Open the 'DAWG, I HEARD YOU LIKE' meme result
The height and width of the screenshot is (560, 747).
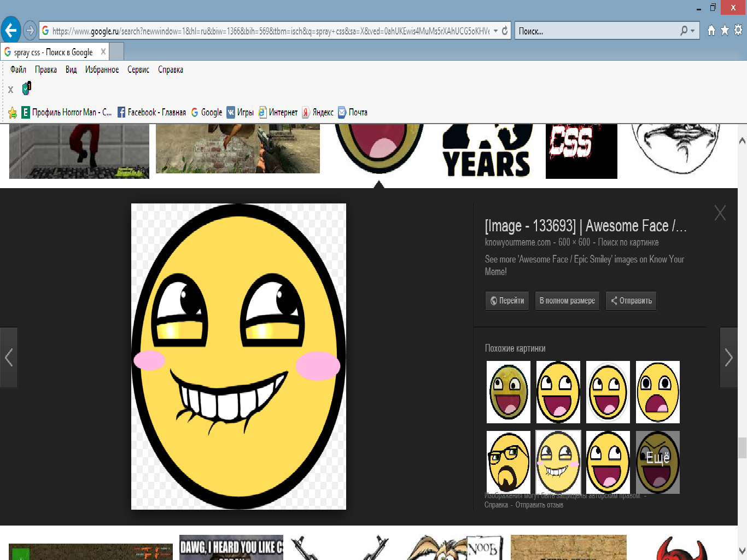coord(231,547)
